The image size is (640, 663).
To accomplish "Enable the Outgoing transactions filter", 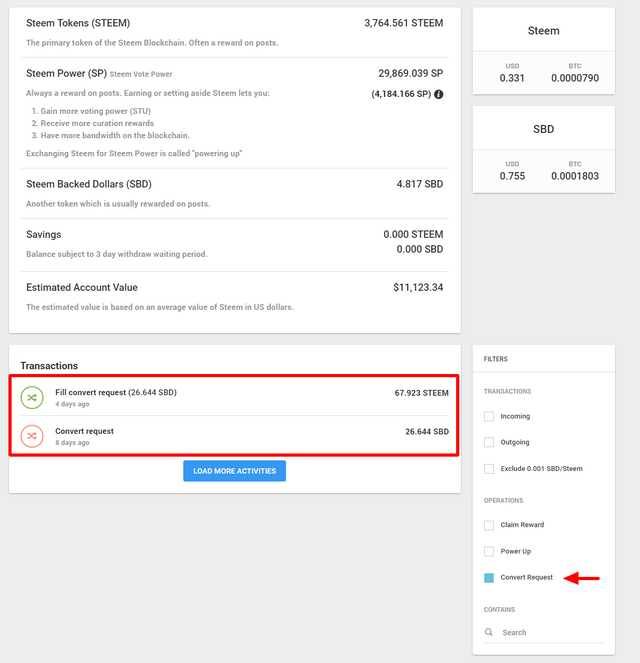I will (x=489, y=442).
